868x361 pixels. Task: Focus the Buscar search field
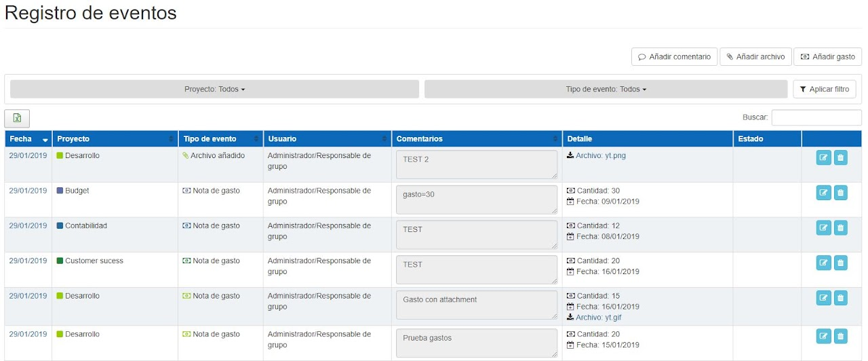tap(816, 117)
